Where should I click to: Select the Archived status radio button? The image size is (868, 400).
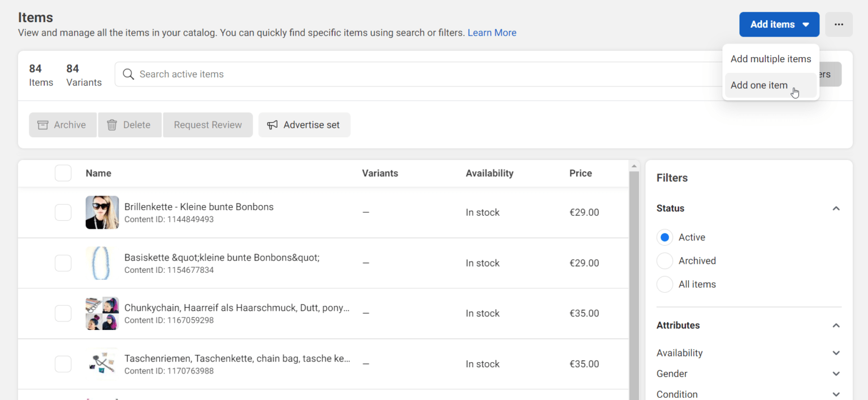coord(665,261)
